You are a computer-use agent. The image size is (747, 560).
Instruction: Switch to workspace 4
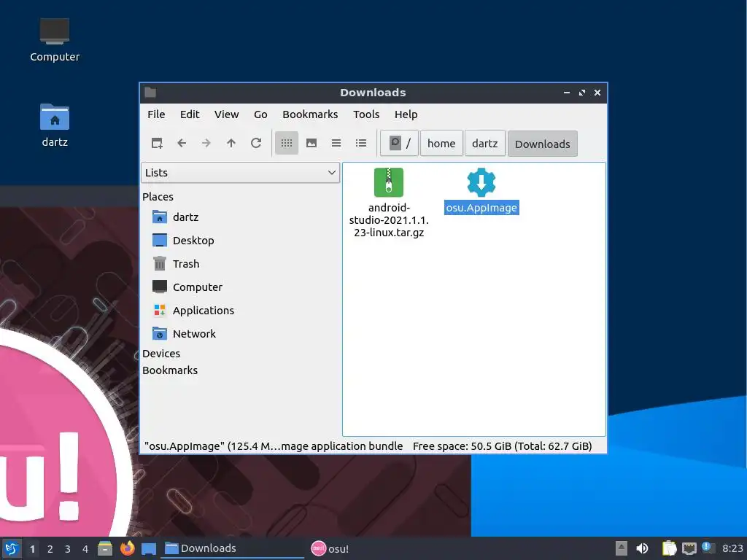click(85, 549)
